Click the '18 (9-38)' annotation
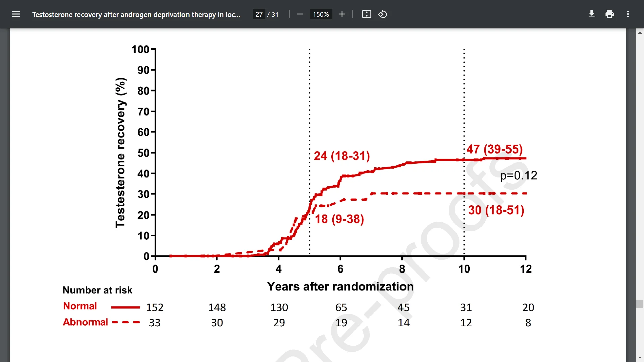 click(339, 219)
